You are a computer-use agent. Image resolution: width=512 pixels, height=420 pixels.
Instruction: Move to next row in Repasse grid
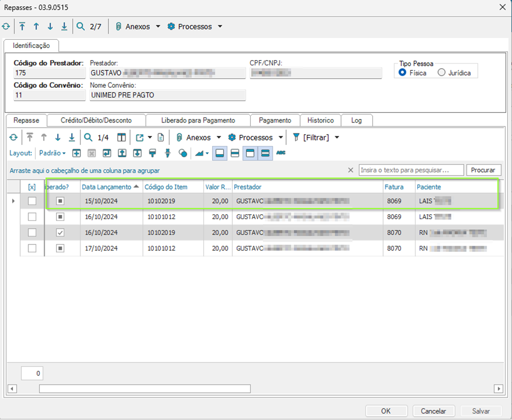click(58, 137)
